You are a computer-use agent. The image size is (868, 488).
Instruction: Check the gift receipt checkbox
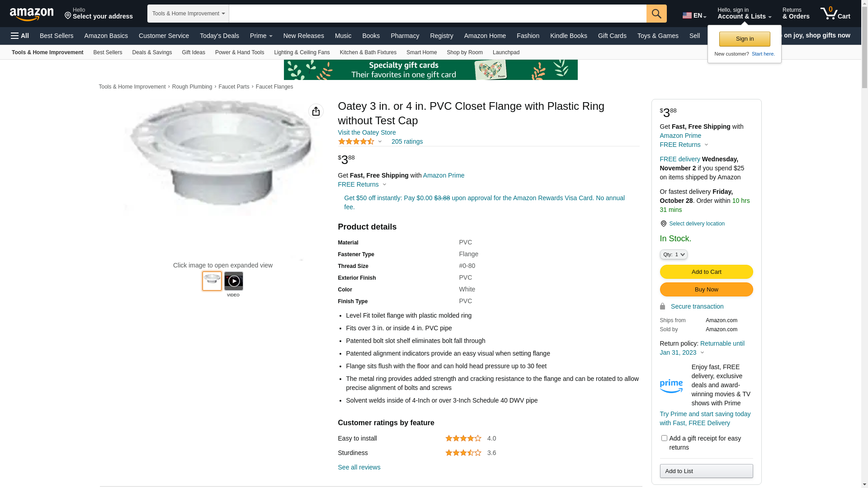(664, 438)
